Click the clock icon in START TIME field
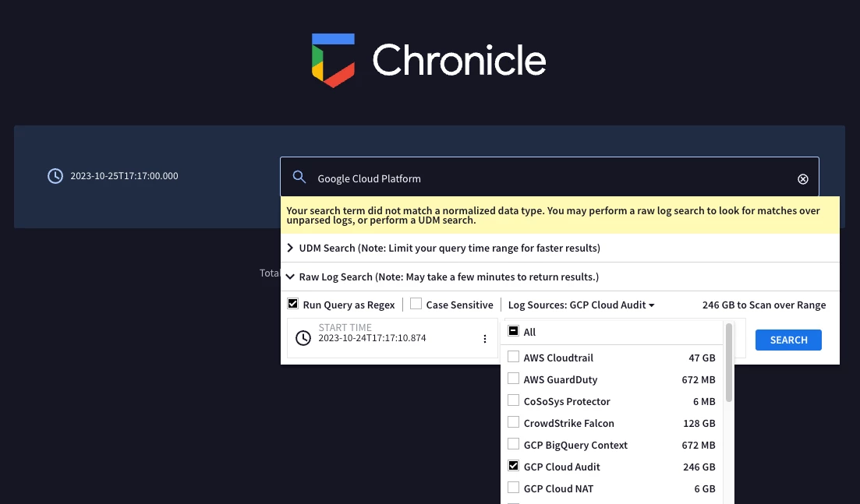 [303, 338]
